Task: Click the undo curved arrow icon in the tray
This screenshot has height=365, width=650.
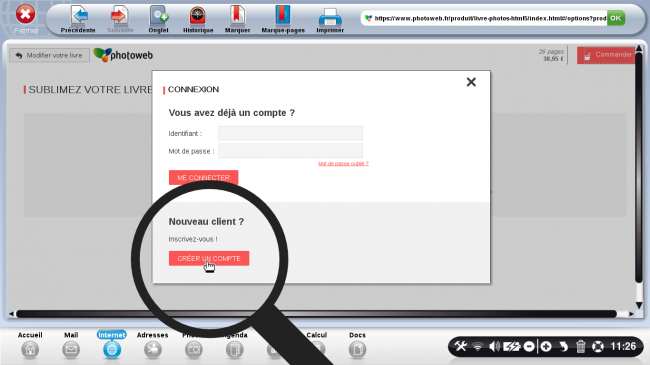Action: pos(563,346)
